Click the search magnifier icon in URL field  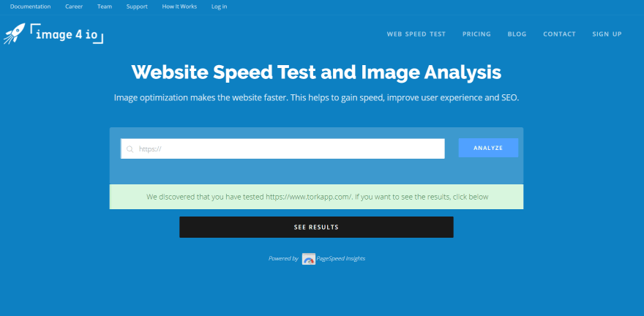[x=130, y=149]
